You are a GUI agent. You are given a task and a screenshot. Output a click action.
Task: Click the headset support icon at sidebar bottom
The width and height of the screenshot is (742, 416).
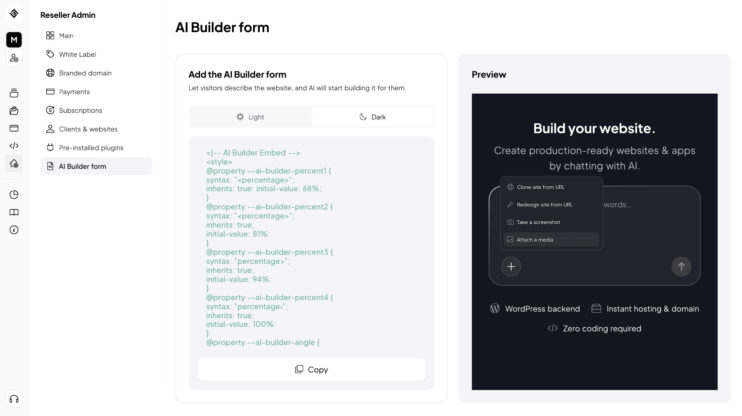(14, 399)
